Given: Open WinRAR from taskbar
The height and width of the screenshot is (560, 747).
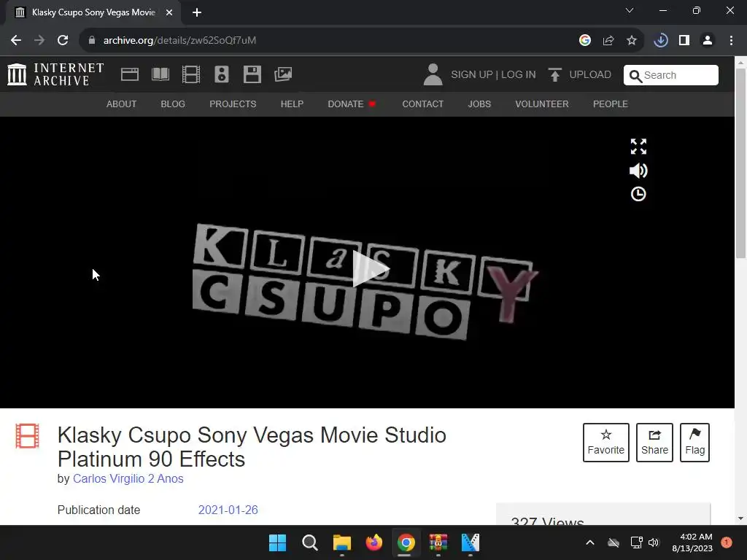Looking at the screenshot, I should (438, 542).
